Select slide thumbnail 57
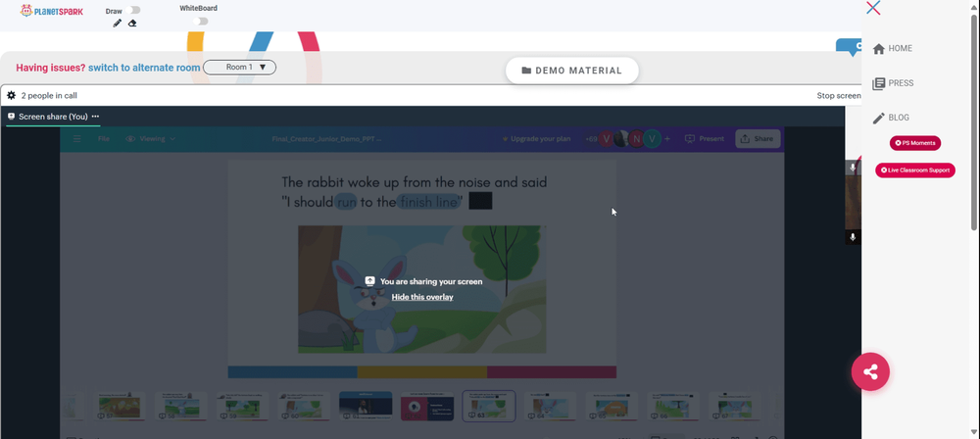 click(x=119, y=406)
